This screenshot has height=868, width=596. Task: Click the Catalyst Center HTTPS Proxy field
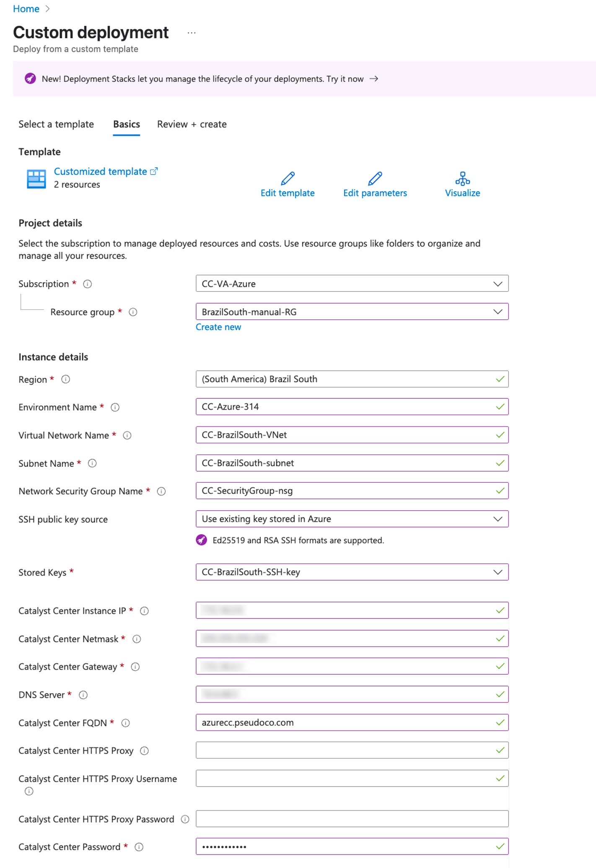tap(352, 750)
